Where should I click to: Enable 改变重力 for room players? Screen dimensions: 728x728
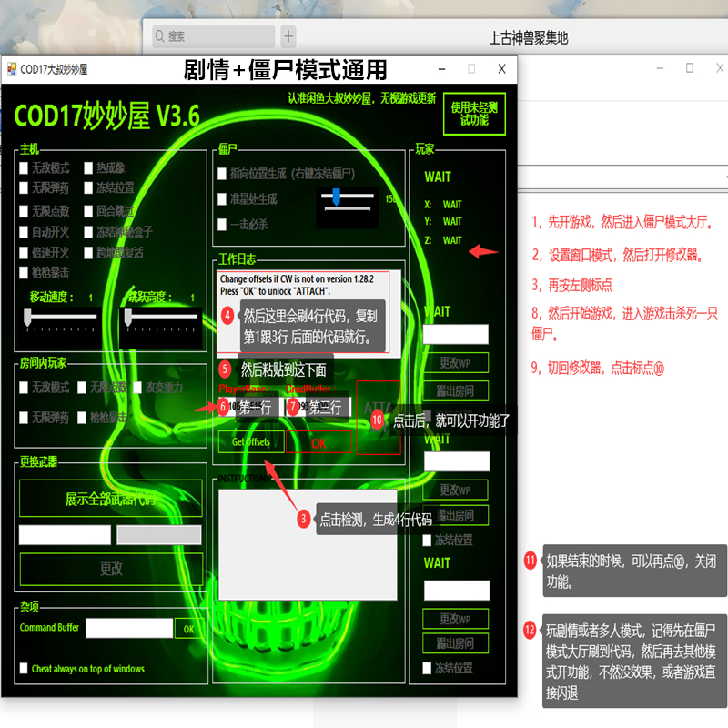coord(137,388)
